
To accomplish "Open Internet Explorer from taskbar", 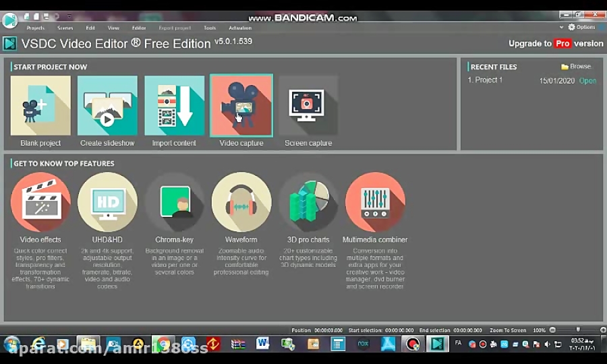I will pyautogui.click(x=38, y=344).
